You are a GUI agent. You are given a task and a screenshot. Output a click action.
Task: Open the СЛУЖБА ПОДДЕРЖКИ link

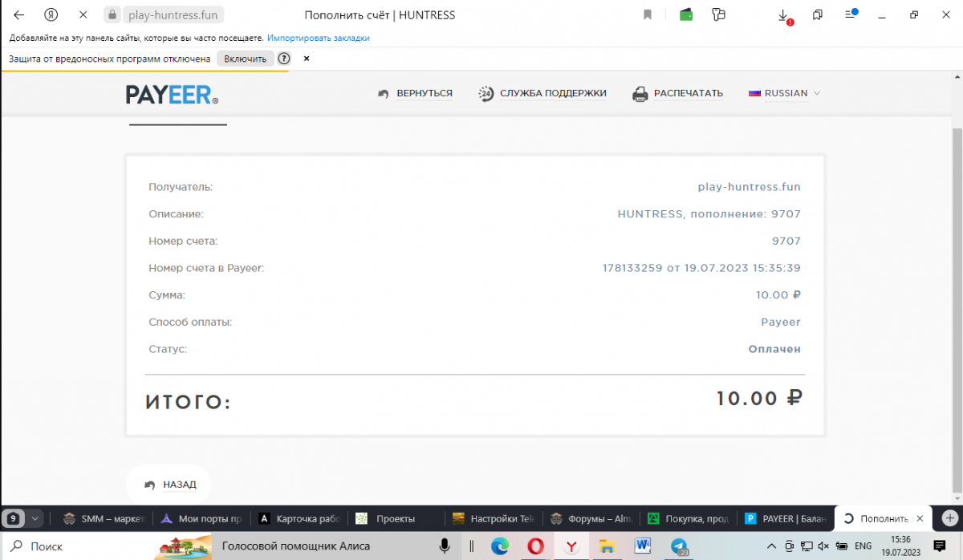click(542, 94)
